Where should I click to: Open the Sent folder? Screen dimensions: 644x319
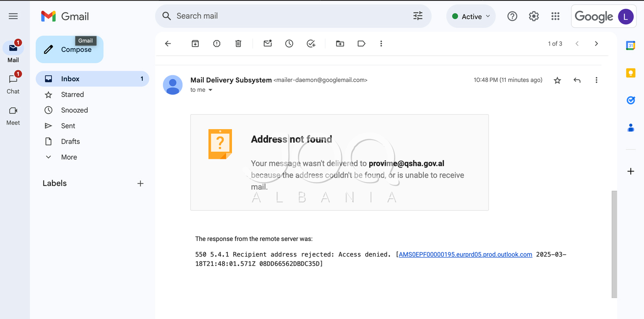tap(68, 126)
